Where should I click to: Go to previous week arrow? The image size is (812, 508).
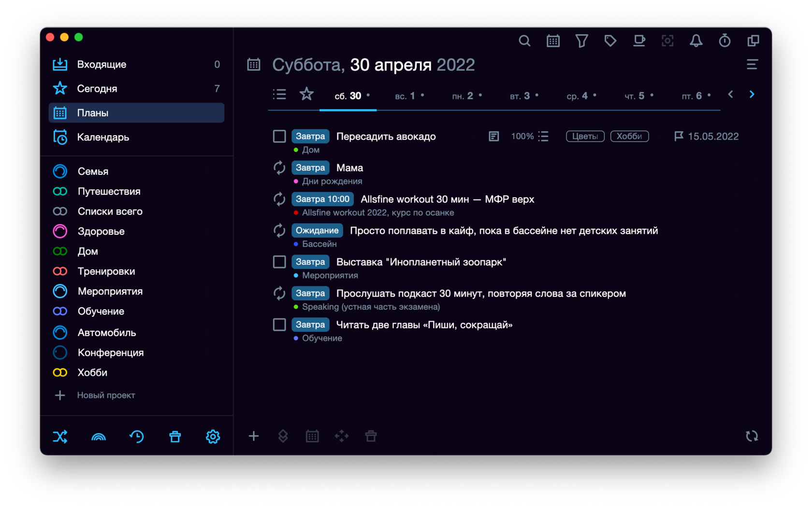(731, 94)
